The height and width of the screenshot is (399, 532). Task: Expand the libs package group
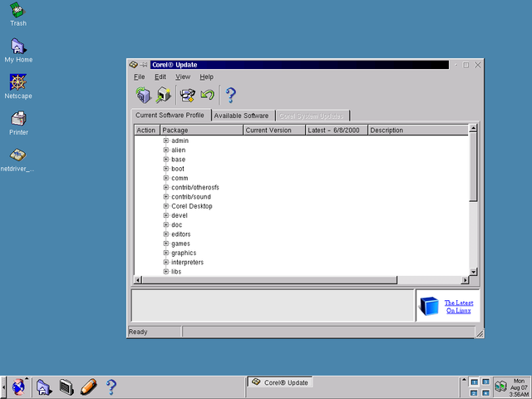click(166, 272)
